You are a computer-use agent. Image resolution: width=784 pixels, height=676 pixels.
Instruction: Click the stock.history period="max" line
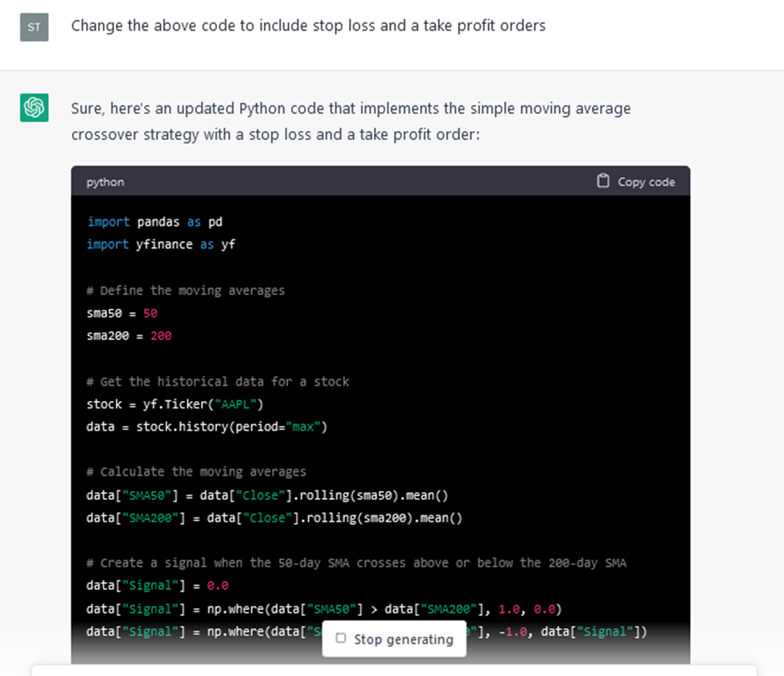pyautogui.click(x=207, y=427)
